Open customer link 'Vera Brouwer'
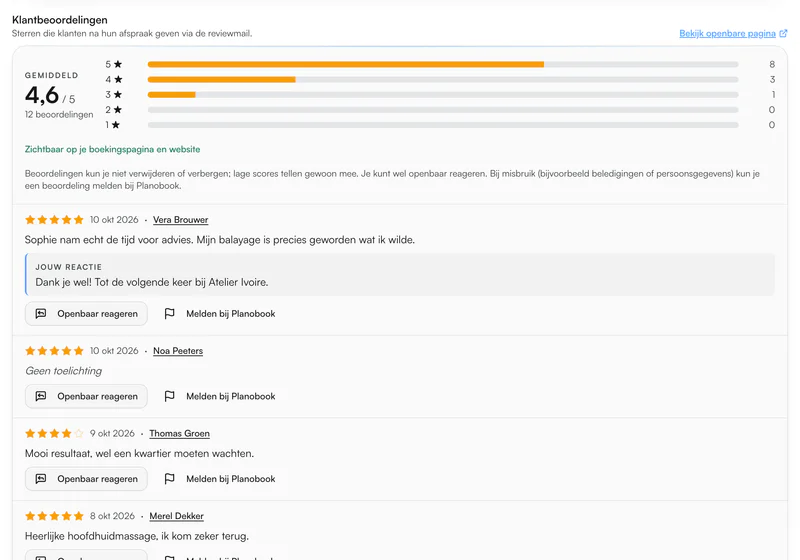Screen dimensions: 800x560 181,220
